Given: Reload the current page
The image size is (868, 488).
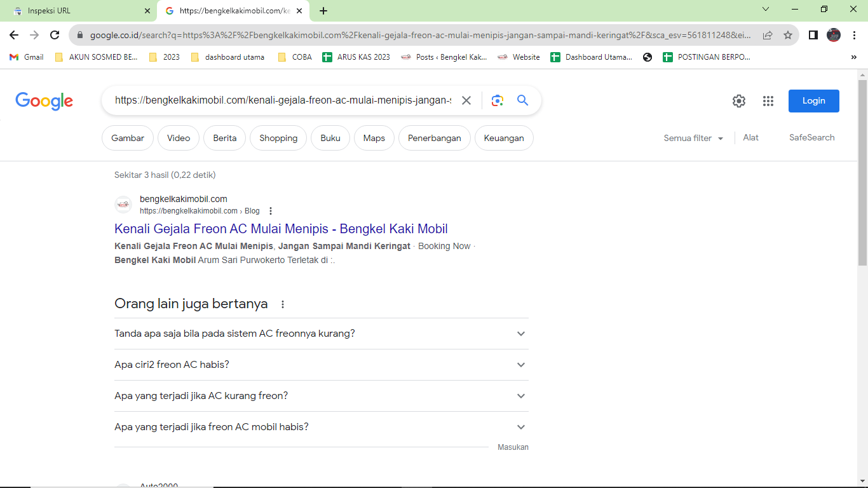Looking at the screenshot, I should pyautogui.click(x=55, y=36).
